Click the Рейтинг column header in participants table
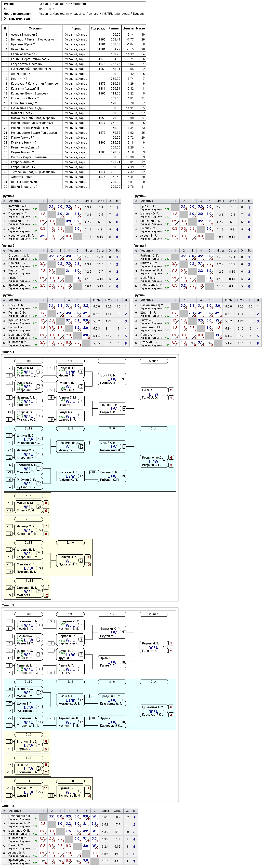 point(114,28)
